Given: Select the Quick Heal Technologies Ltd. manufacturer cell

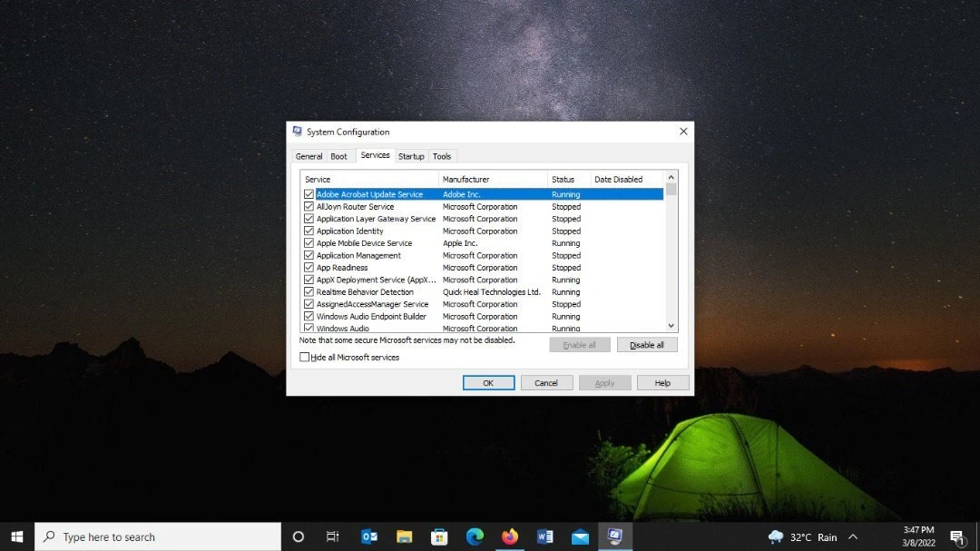Looking at the screenshot, I should (x=491, y=292).
